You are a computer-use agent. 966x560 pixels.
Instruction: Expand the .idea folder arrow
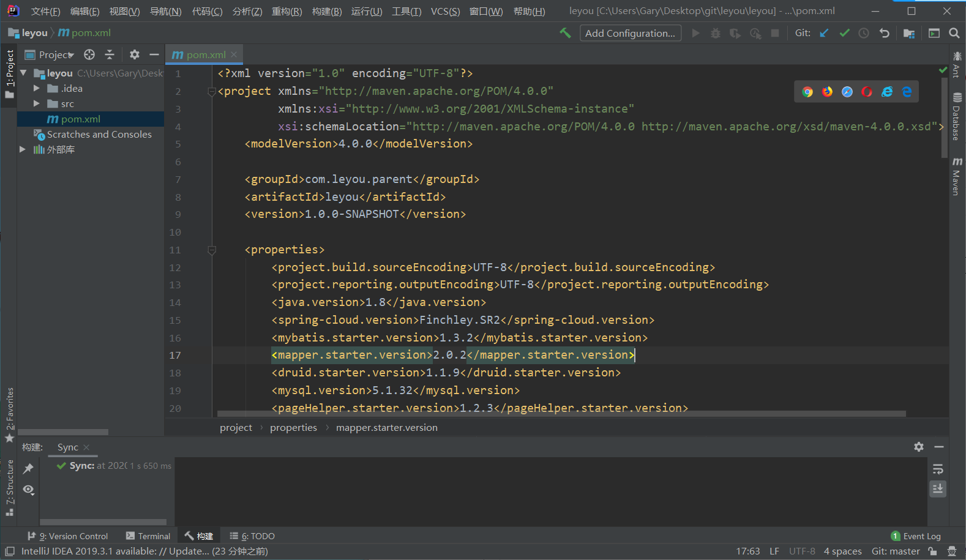[37, 88]
